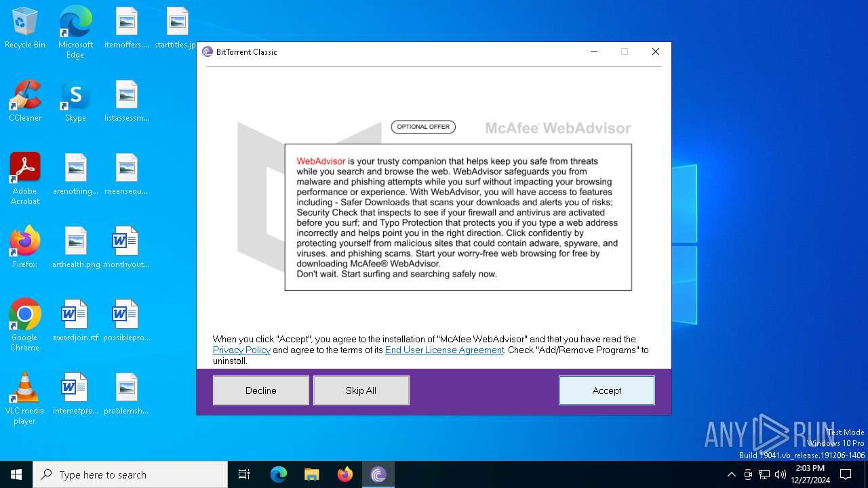The width and height of the screenshot is (868, 488).
Task: Select the itemoffers image file
Action: (127, 28)
